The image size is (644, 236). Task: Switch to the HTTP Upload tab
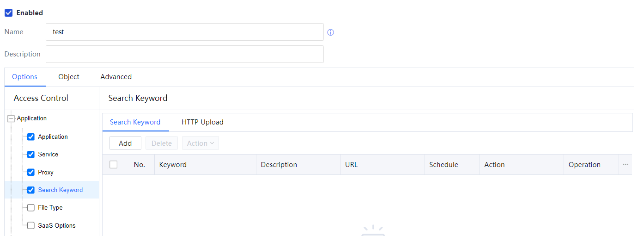tap(202, 122)
